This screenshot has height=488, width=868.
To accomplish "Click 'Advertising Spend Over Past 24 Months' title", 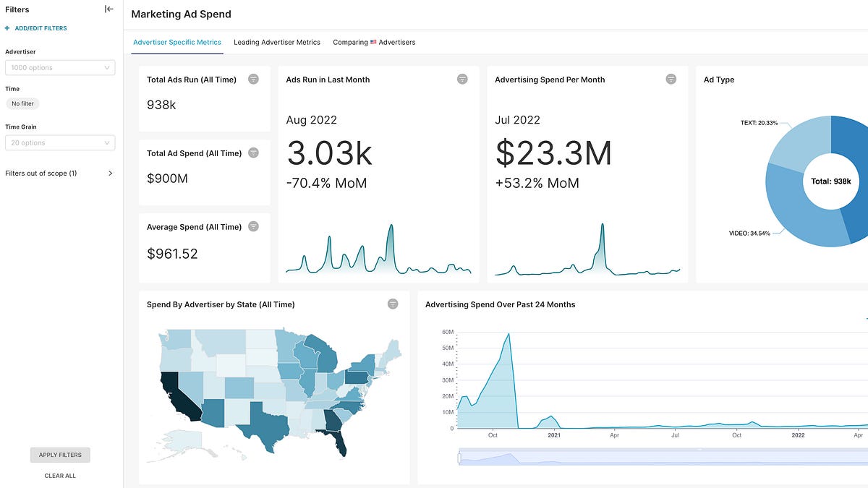I will coord(501,304).
